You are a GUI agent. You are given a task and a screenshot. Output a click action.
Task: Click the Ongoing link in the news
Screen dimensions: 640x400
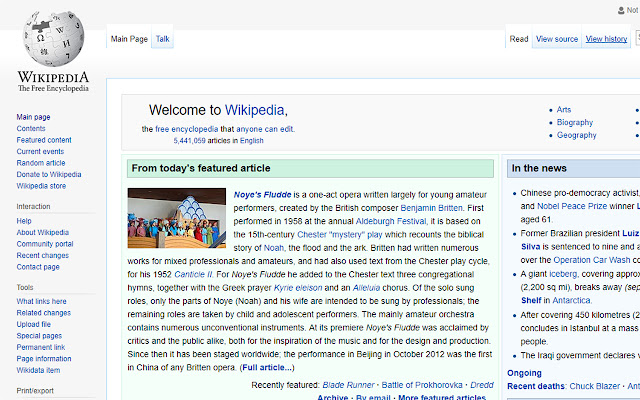[x=524, y=373]
